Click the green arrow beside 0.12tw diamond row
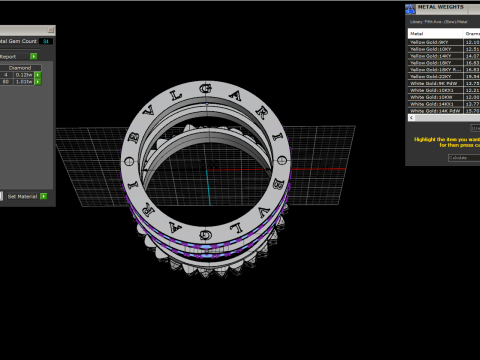This screenshot has height=360, width=480. coord(38,75)
